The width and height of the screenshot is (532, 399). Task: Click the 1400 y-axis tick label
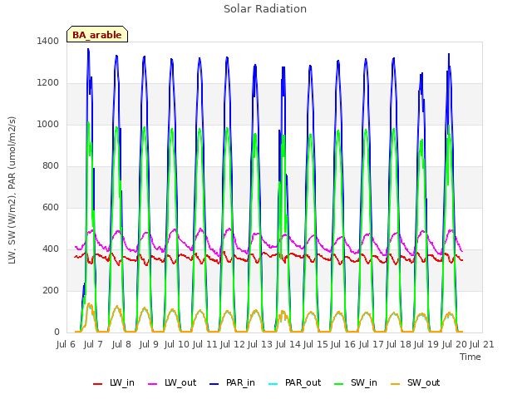[48, 41]
